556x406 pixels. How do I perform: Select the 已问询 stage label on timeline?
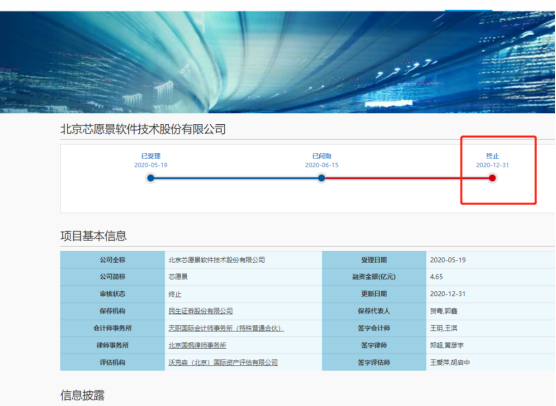click(322, 156)
